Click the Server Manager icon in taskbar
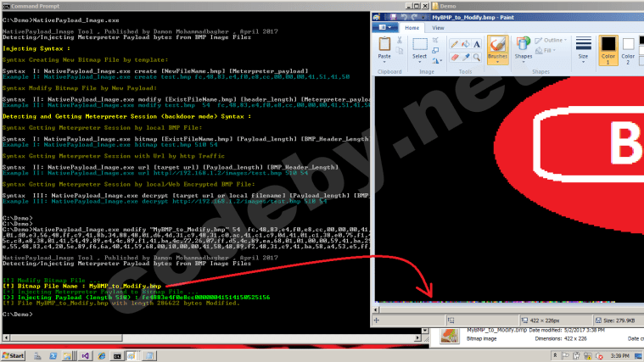Viewport: 644px width, 362px height. pyautogui.click(x=37, y=356)
